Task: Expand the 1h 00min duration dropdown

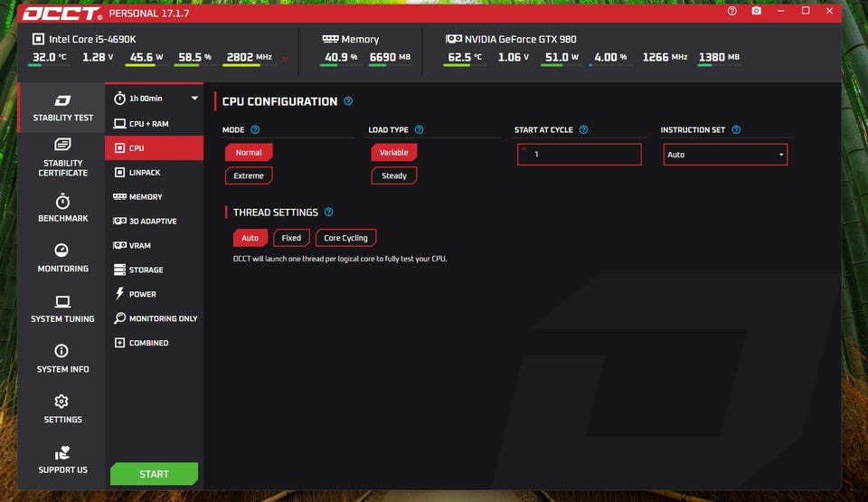Action: 155,98
